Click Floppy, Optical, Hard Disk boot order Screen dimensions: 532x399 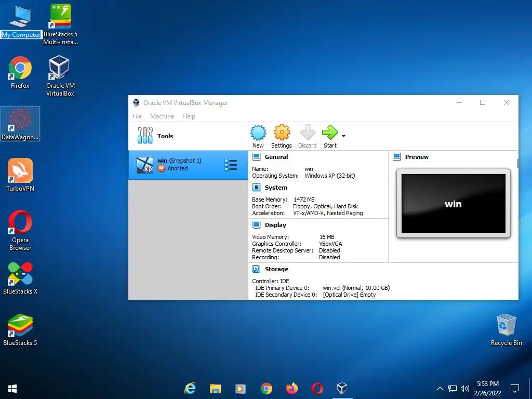[325, 206]
